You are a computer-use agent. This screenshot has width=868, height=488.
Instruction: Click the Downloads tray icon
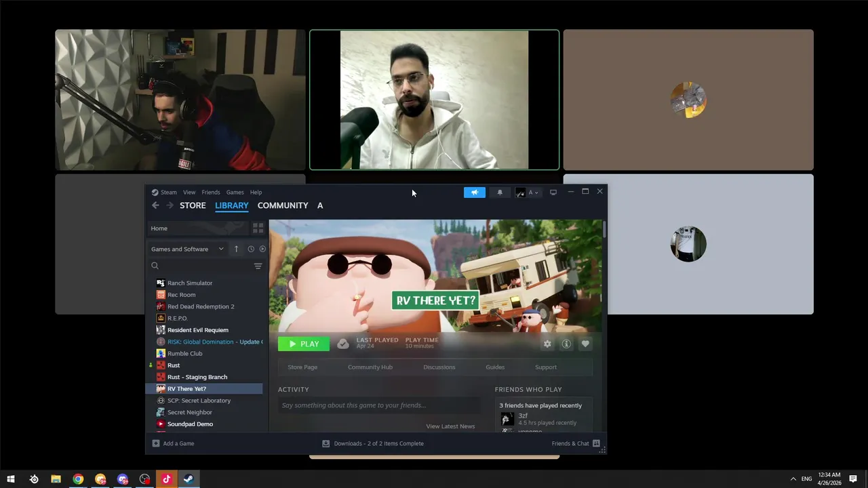(325, 443)
